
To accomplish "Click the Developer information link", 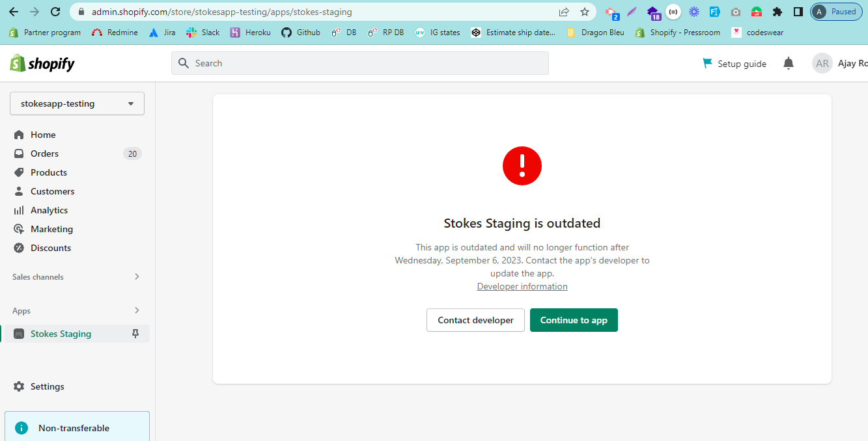I will (522, 286).
